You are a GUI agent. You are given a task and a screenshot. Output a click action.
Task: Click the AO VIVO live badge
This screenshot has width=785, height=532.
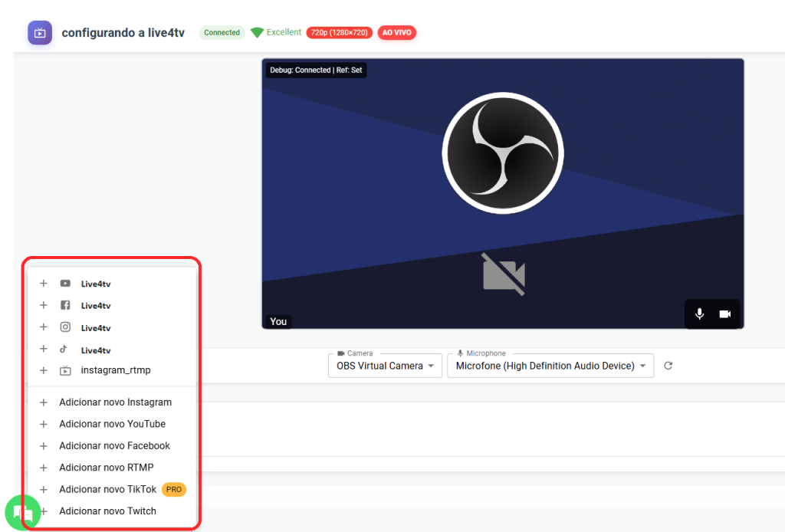(x=397, y=32)
